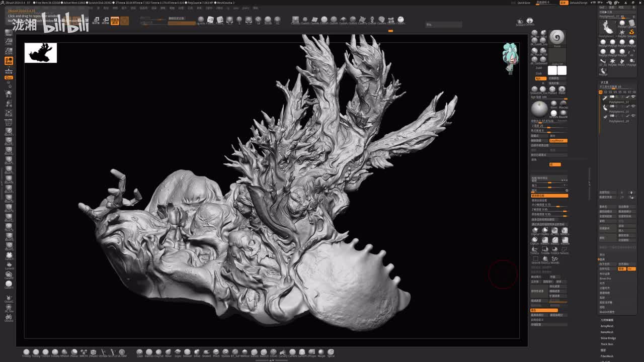Open the material sphere picker
The width and height of the screenshot is (644, 362).
click(x=539, y=109)
